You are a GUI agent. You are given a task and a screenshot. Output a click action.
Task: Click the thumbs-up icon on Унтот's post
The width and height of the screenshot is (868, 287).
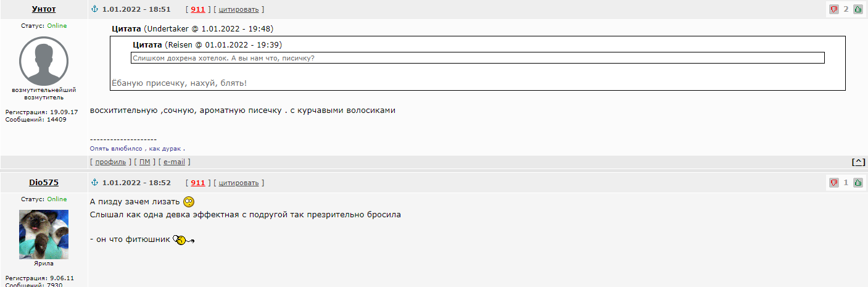coord(858,9)
